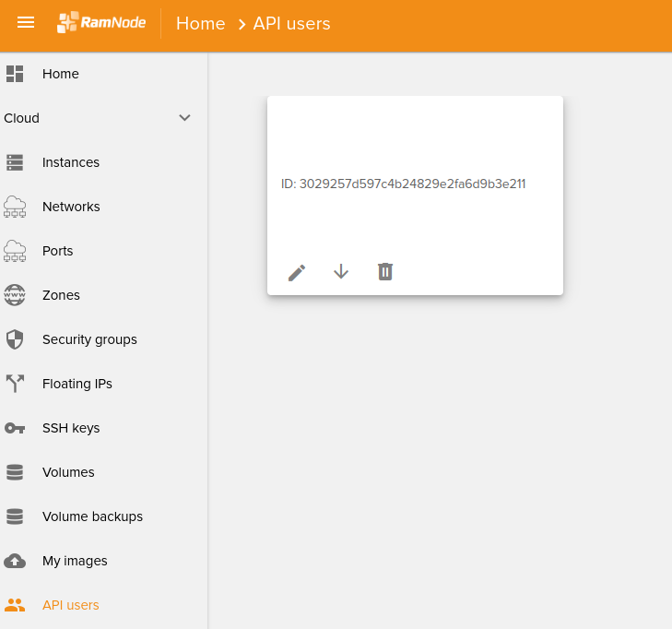Click the Networks cloud icon
The height and width of the screenshot is (629, 672).
15,207
